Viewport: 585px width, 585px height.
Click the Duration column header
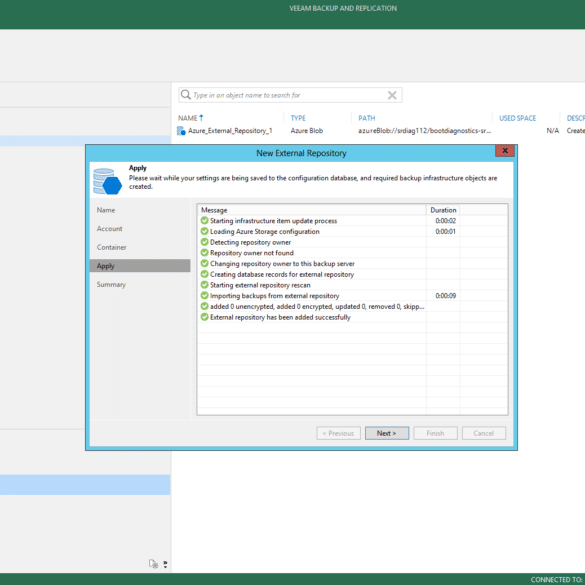point(443,210)
